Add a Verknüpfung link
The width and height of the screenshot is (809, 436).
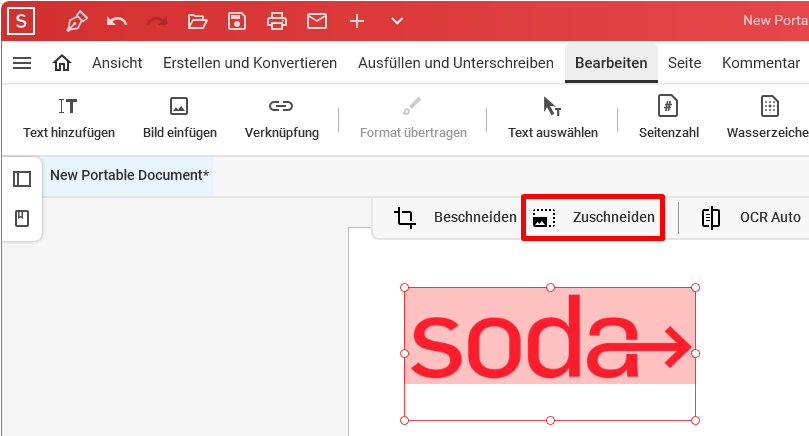click(281, 118)
